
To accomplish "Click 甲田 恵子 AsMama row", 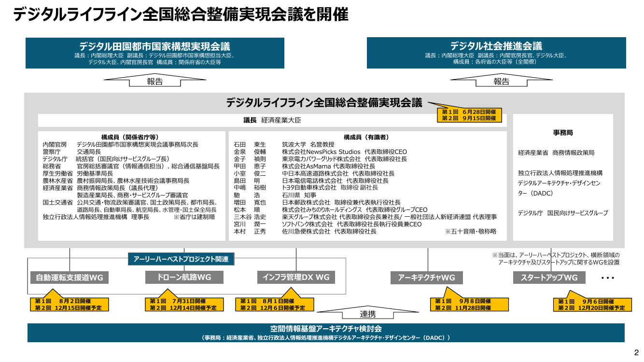I will coord(304,166).
